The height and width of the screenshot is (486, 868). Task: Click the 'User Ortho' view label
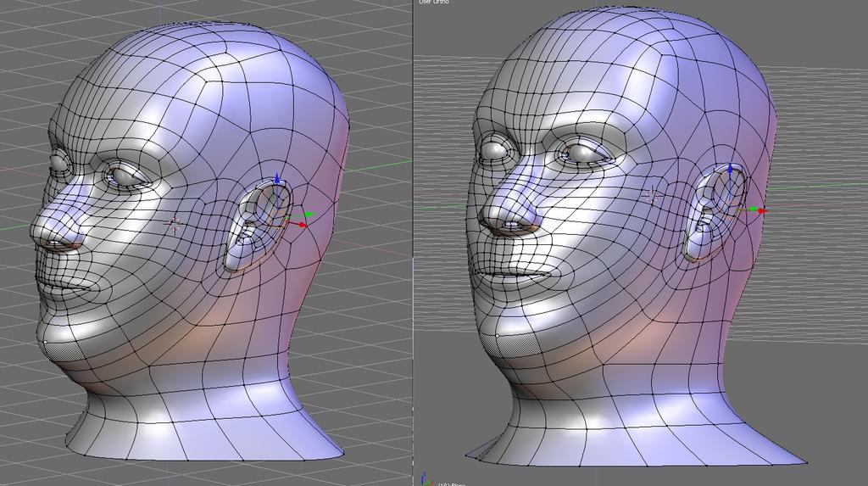tap(434, 3)
